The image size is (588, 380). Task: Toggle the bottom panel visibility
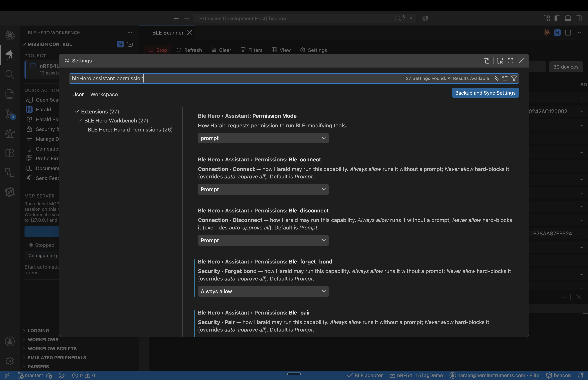[568, 19]
